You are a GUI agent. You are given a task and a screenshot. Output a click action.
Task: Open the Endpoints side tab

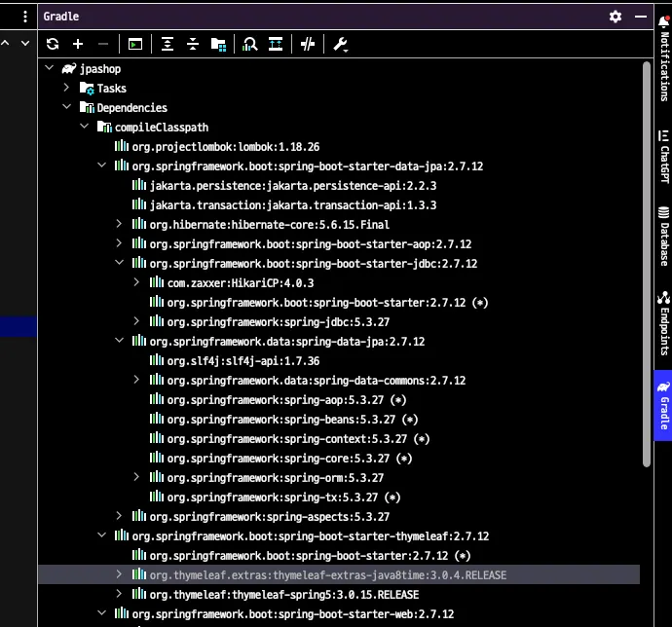click(663, 320)
